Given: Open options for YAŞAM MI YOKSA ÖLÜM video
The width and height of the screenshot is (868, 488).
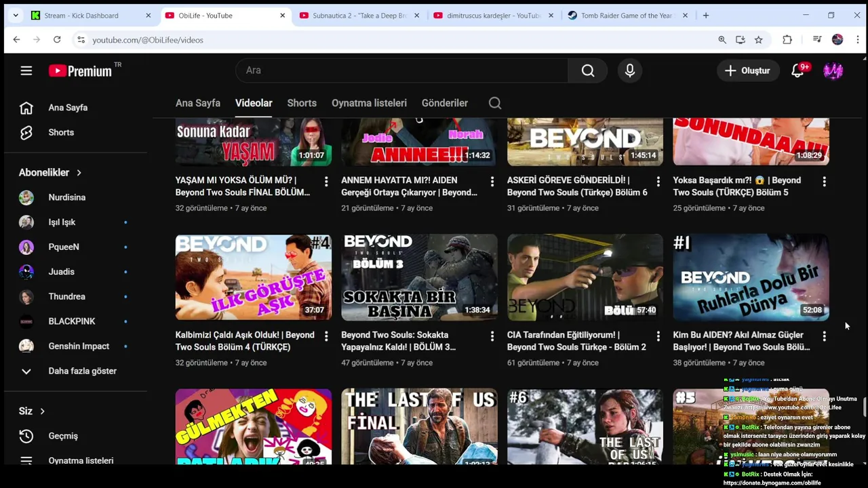Looking at the screenshot, I should [326, 182].
